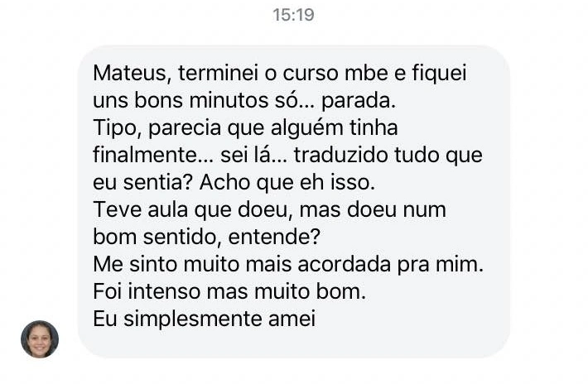588x384 pixels.
Task: Click the 15:19 message timestamp
Action: pos(293,15)
